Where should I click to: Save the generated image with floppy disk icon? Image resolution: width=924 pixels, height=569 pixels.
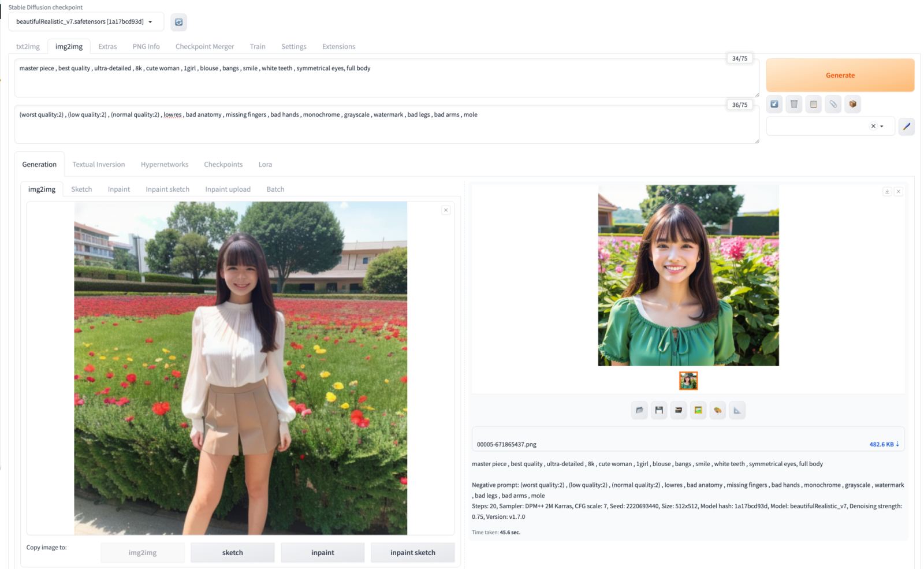pos(659,410)
